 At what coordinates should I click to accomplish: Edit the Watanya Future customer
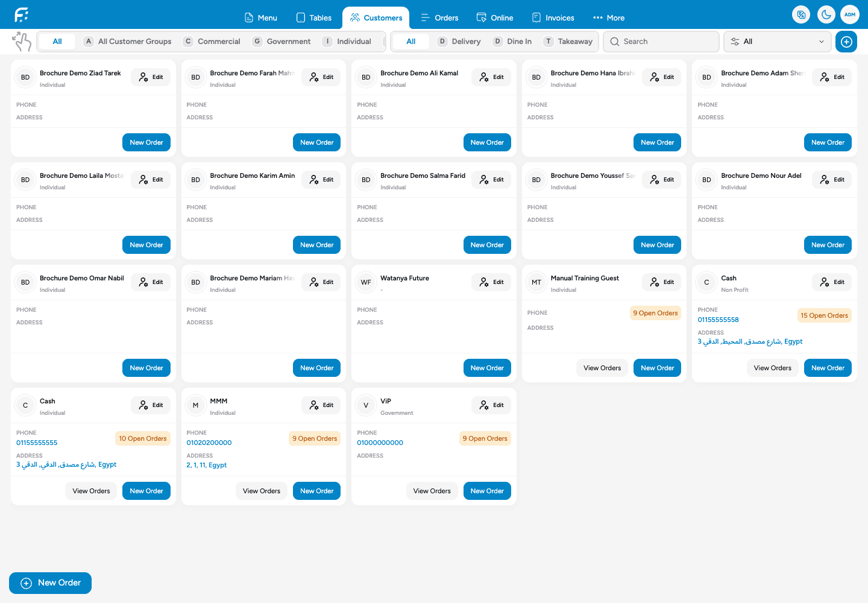coord(491,282)
